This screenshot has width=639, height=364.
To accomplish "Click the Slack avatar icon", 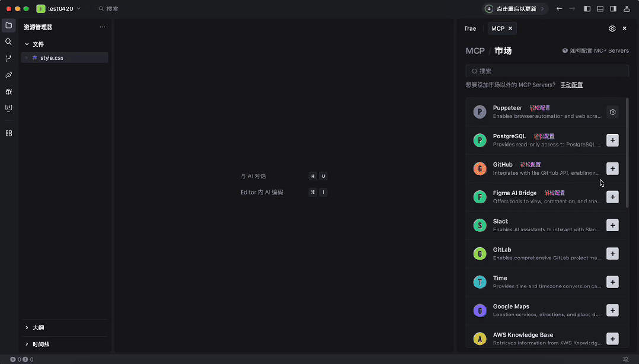I will [480, 225].
